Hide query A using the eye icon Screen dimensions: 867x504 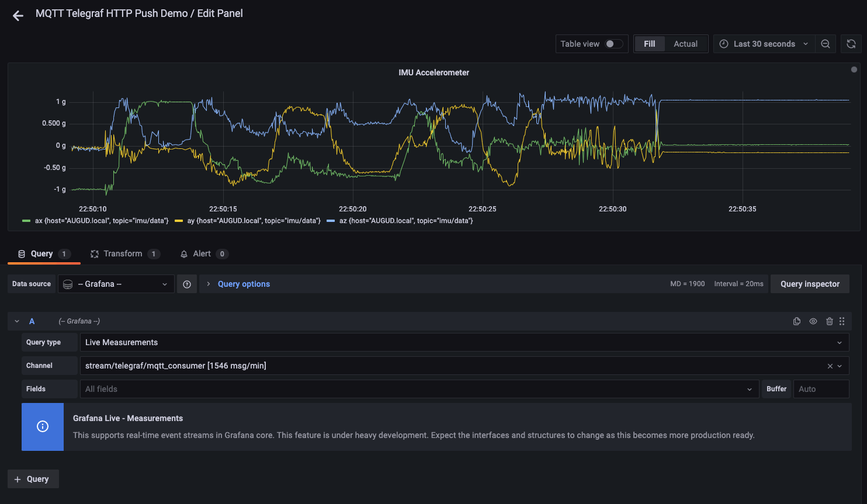point(813,321)
